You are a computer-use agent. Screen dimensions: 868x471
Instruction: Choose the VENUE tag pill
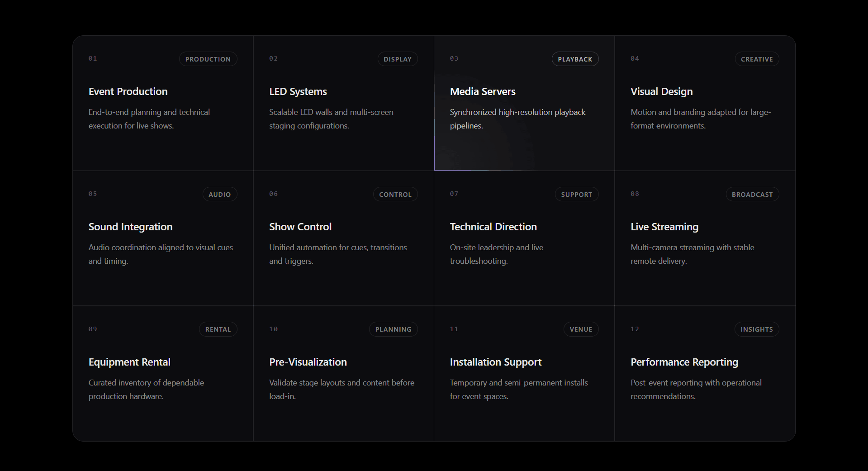pos(581,329)
